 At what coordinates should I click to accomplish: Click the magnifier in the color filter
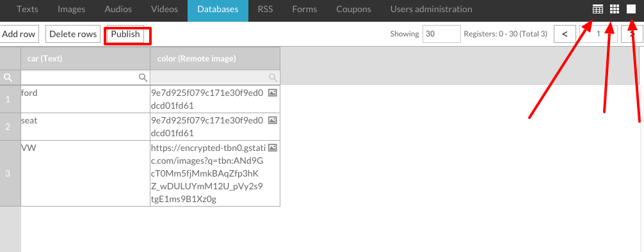[x=272, y=77]
